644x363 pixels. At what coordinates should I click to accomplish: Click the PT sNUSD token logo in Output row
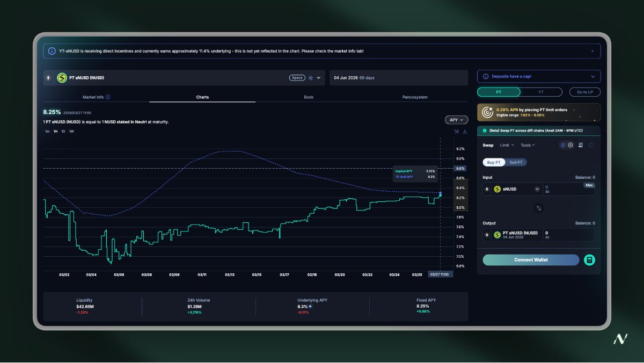tap(497, 235)
